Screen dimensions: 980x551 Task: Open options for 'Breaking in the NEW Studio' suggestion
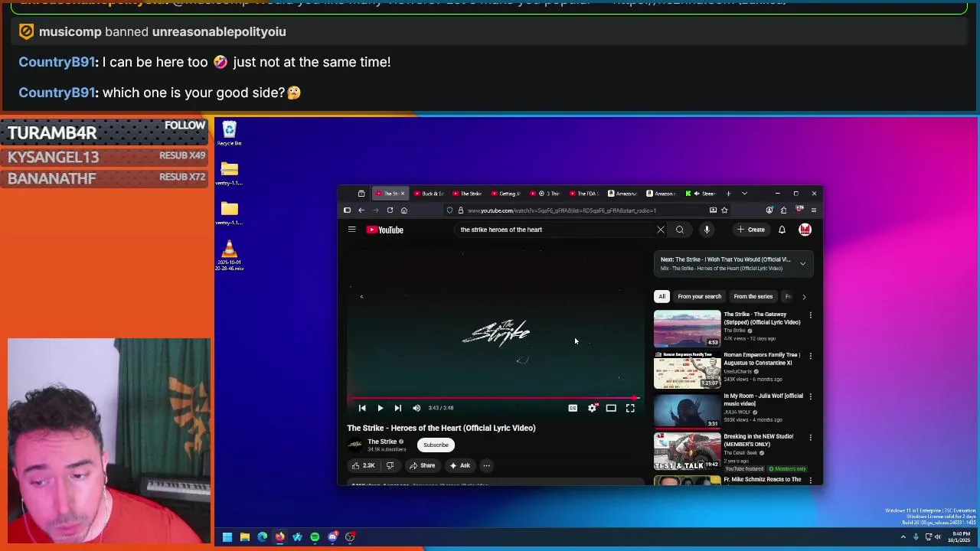[810, 437]
